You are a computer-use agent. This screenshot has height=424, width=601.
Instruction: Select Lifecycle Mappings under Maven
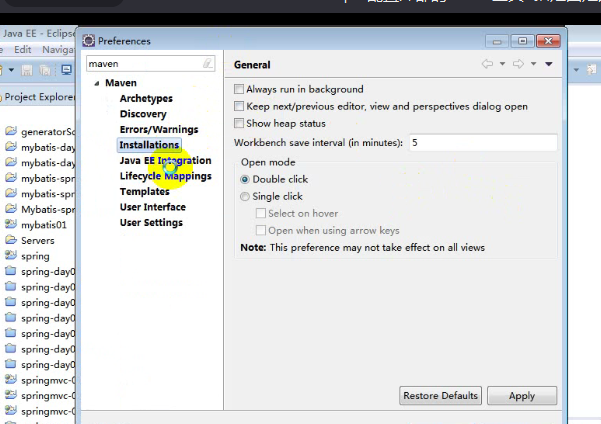click(x=166, y=176)
